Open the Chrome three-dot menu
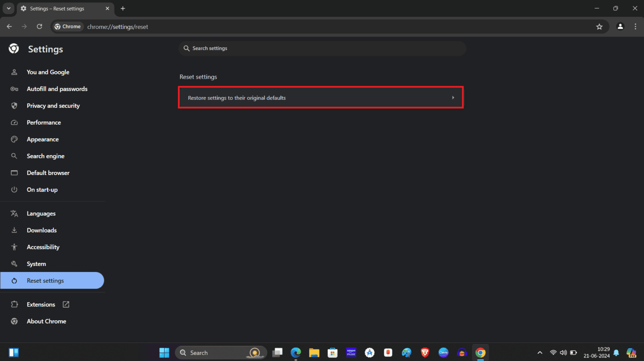Viewport: 644px width, 361px height. [635, 27]
